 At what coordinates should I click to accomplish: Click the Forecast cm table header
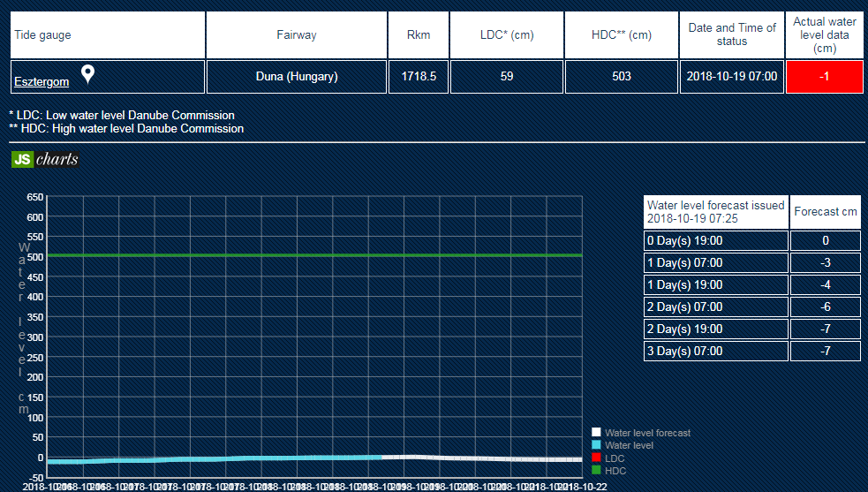[825, 212]
